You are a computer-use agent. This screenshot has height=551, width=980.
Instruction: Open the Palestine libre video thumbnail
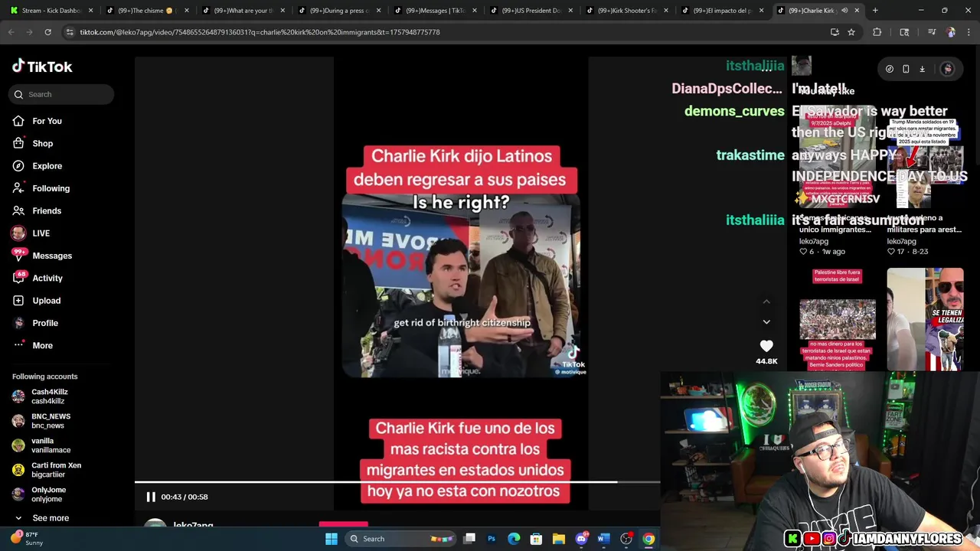(x=838, y=319)
